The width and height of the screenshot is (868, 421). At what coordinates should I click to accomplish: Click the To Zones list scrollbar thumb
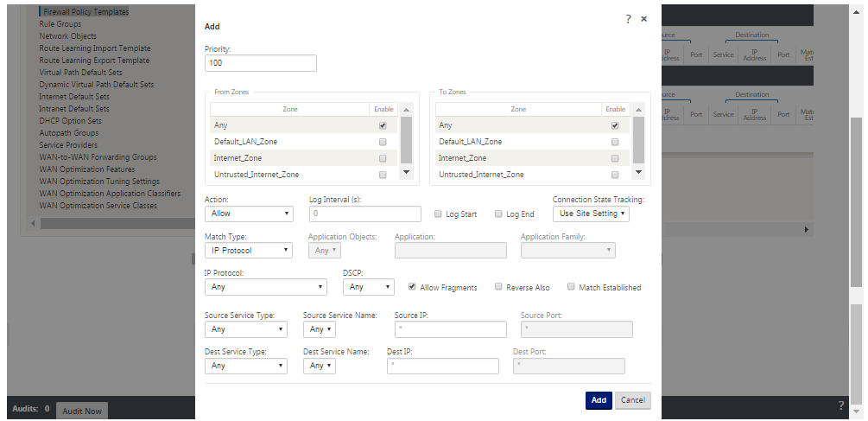tap(639, 139)
